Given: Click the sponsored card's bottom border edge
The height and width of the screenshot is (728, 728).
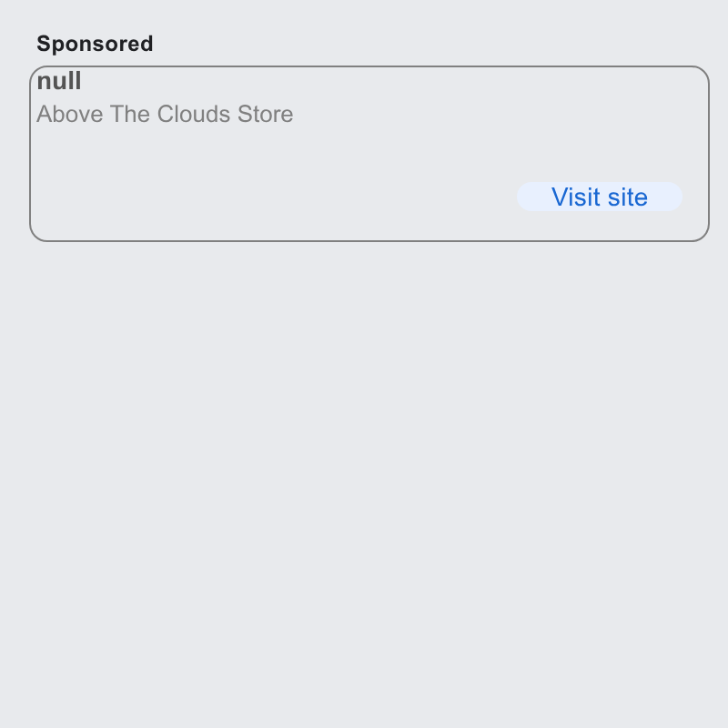Looking at the screenshot, I should [369, 240].
